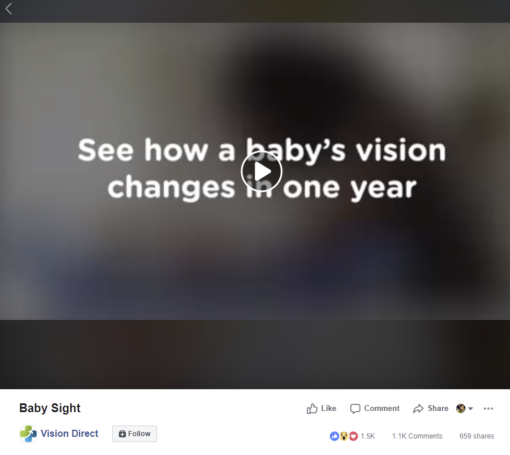This screenshot has width=510, height=455.
Task: Play the Baby Sight video
Action: click(261, 172)
